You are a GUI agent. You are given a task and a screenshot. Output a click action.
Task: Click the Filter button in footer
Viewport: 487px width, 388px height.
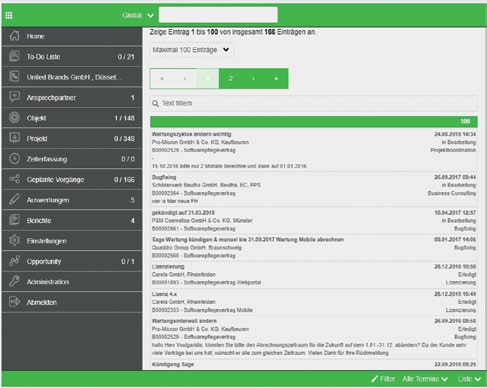pos(383,379)
